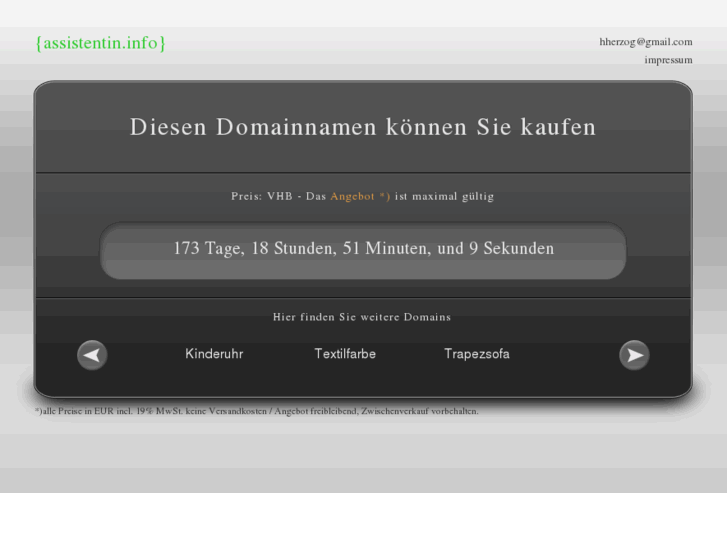Open the Textilfarbe domain link
Image resolution: width=727 pixels, height=545 pixels.
pyautogui.click(x=345, y=354)
